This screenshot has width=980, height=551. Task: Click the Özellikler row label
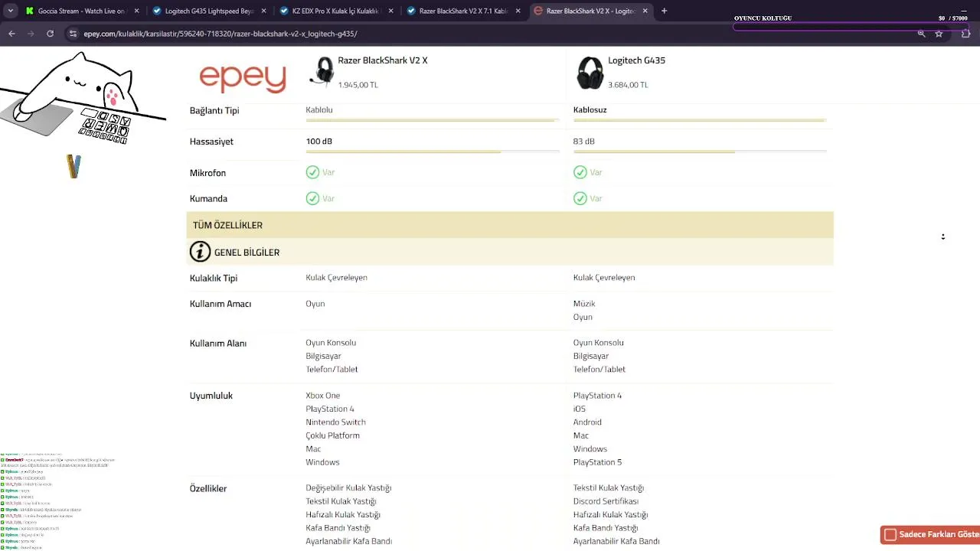coord(208,488)
